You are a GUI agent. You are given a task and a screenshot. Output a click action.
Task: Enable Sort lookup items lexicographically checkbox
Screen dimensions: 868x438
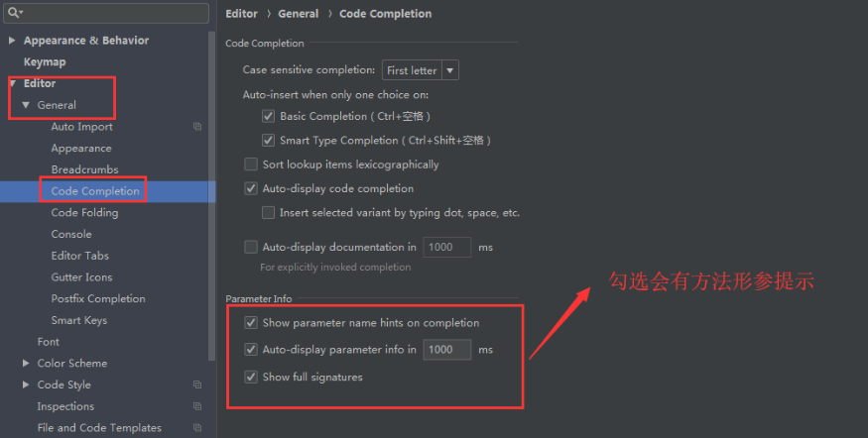coord(251,164)
